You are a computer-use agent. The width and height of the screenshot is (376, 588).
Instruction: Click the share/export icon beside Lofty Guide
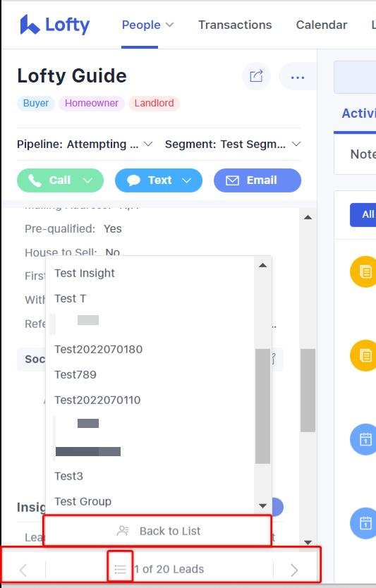tap(256, 77)
